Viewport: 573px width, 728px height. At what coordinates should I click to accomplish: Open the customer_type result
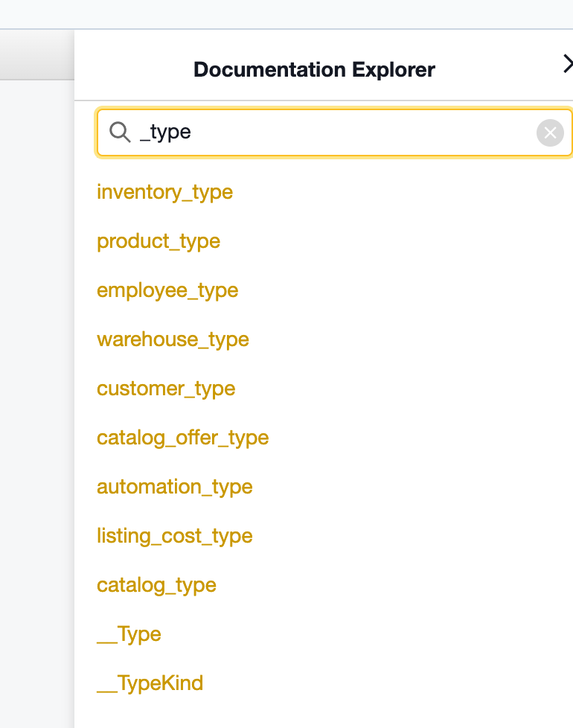coord(166,388)
